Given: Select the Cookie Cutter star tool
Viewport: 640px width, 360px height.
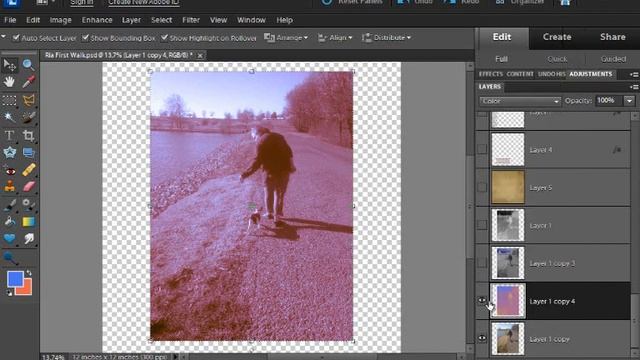Looking at the screenshot, I should [x=9, y=153].
